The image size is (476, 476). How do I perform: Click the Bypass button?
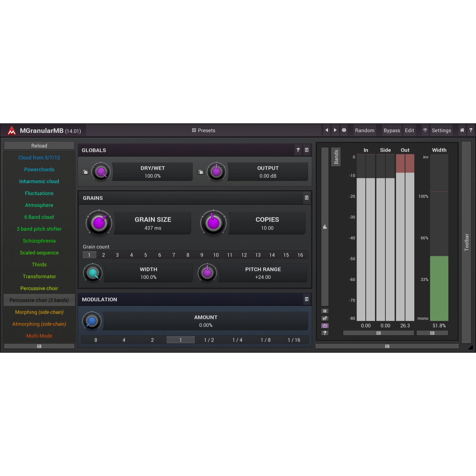pyautogui.click(x=392, y=130)
